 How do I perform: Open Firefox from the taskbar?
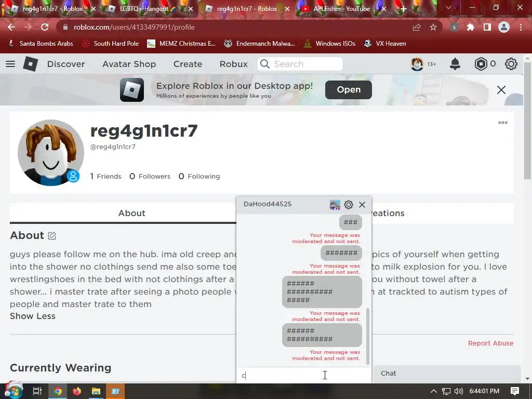(77, 391)
